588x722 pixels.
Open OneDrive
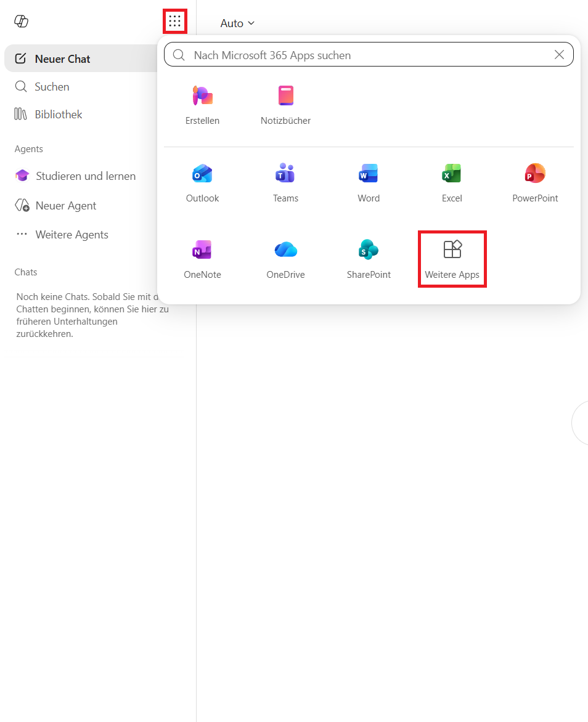pos(286,259)
